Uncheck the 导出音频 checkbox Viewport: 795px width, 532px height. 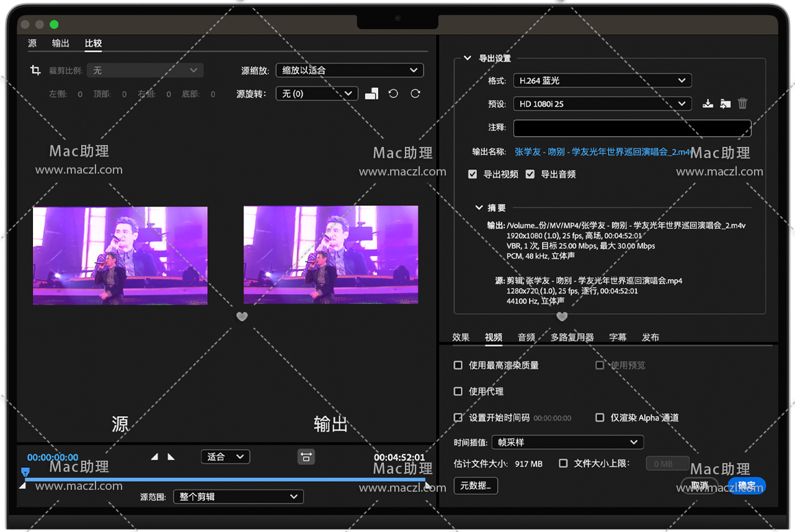click(530, 174)
